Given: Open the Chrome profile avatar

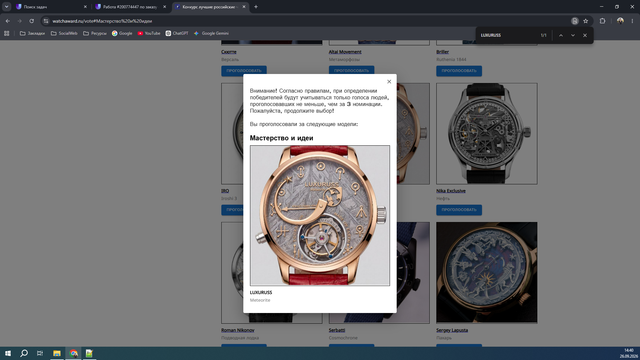Looking at the screenshot, I should coord(620,21).
